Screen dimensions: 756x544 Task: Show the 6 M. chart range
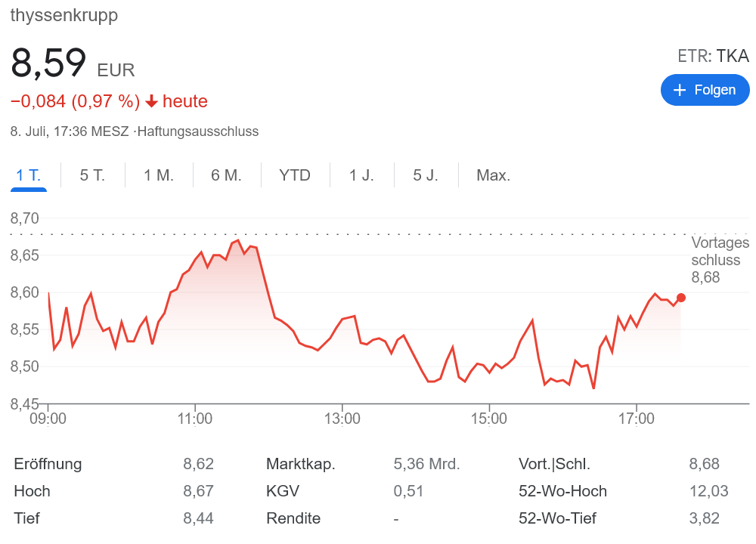tap(226, 175)
